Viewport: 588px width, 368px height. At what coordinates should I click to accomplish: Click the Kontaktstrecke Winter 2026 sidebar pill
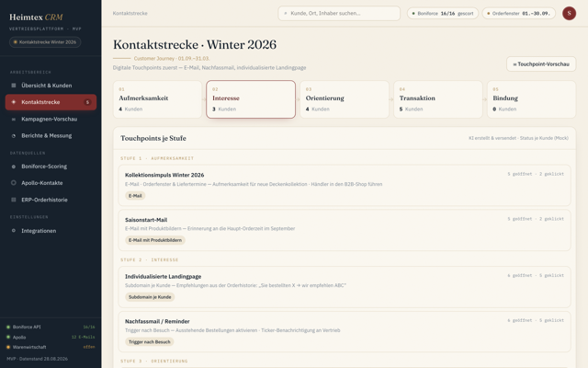click(45, 42)
